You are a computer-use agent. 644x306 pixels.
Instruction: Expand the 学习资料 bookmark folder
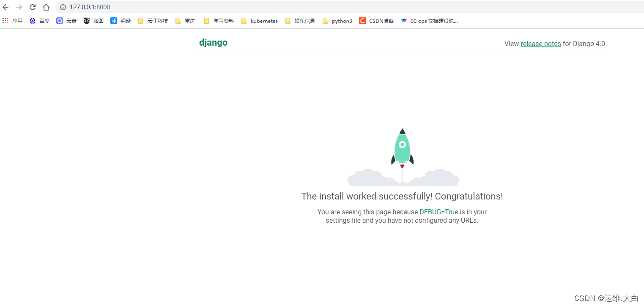[219, 21]
